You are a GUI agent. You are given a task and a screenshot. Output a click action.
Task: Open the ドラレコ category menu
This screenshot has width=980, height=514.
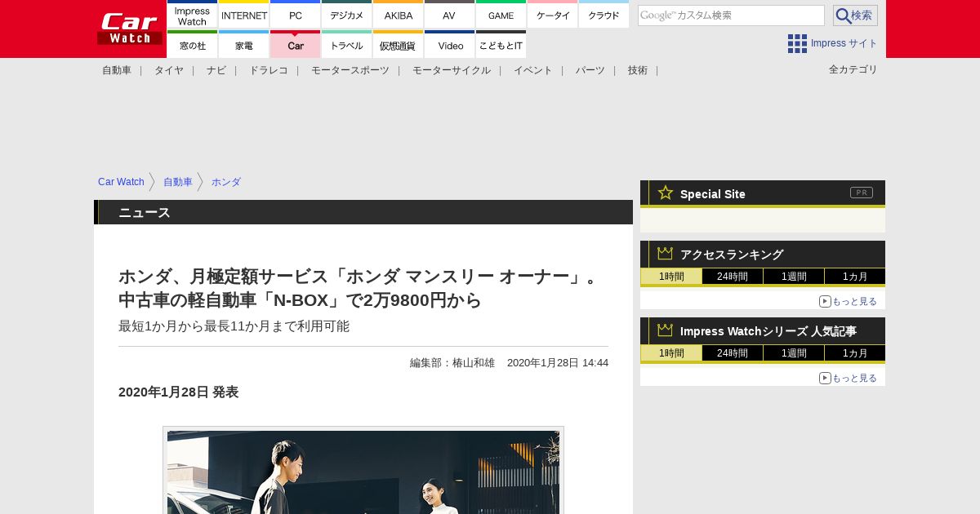tap(269, 70)
